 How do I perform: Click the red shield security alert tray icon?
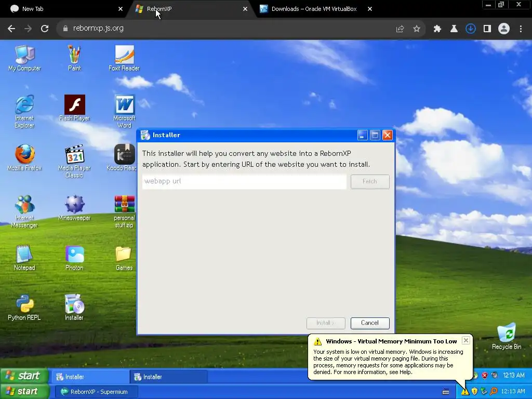[x=485, y=375]
